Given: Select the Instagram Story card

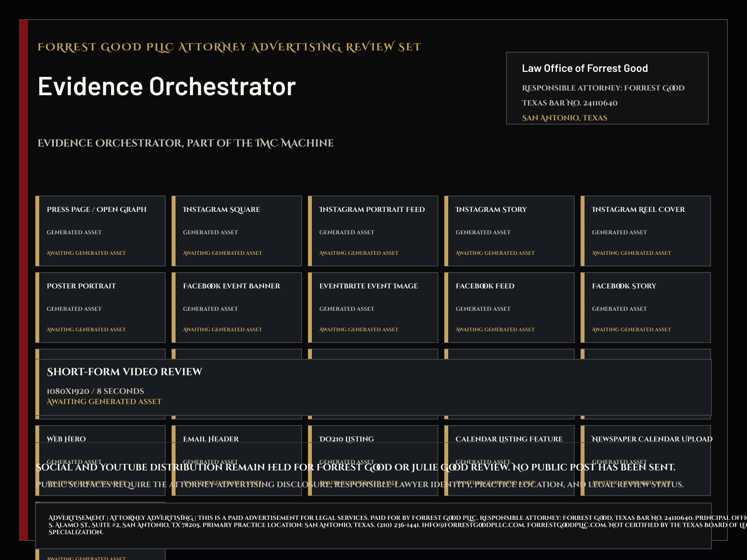Looking at the screenshot, I should point(509,231).
